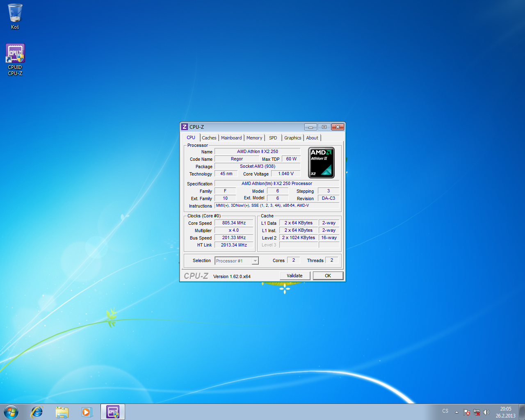Open the CPUID CPU-Z desktop shortcut
525x420 pixels.
point(15,59)
